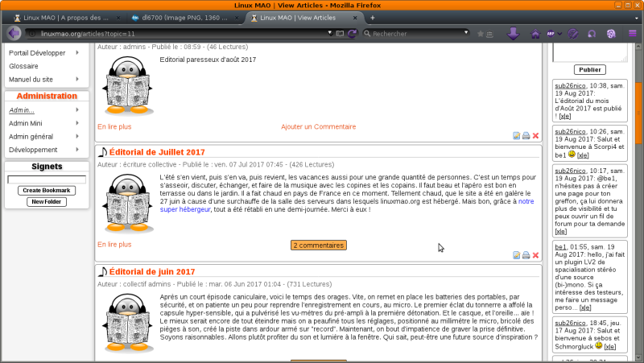The height and width of the screenshot is (363, 644).
Task: Click Ajouter un Commentaire link
Action: 318,126
